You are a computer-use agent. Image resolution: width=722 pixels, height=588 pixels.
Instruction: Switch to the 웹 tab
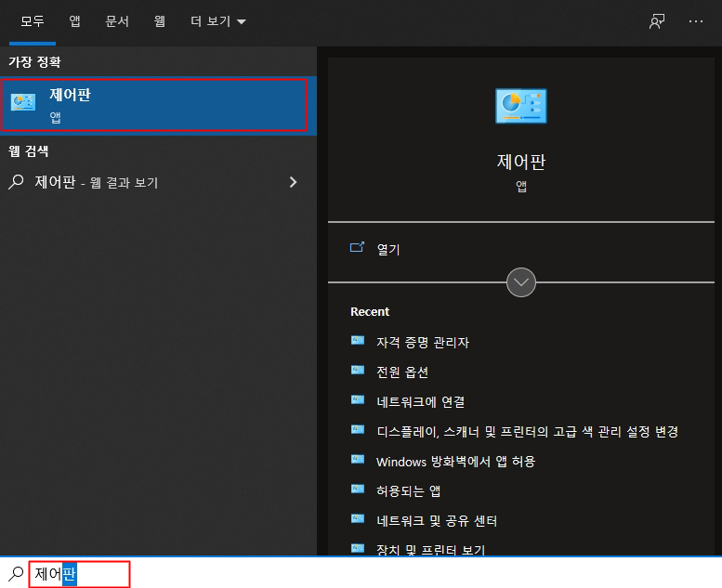(159, 21)
